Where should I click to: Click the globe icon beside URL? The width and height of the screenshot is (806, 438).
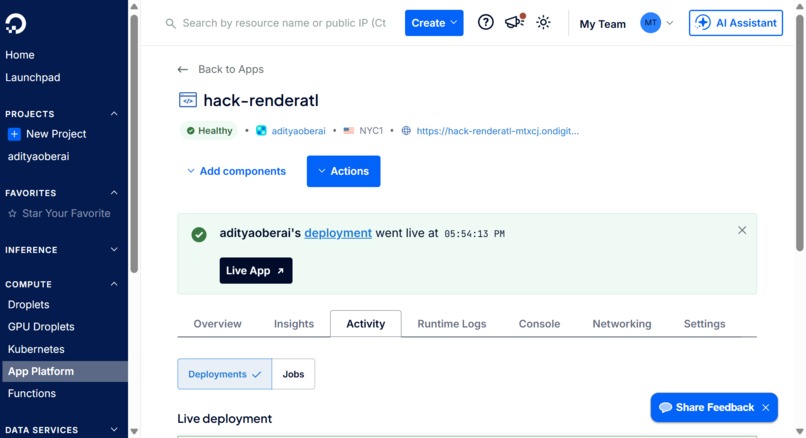pyautogui.click(x=406, y=131)
